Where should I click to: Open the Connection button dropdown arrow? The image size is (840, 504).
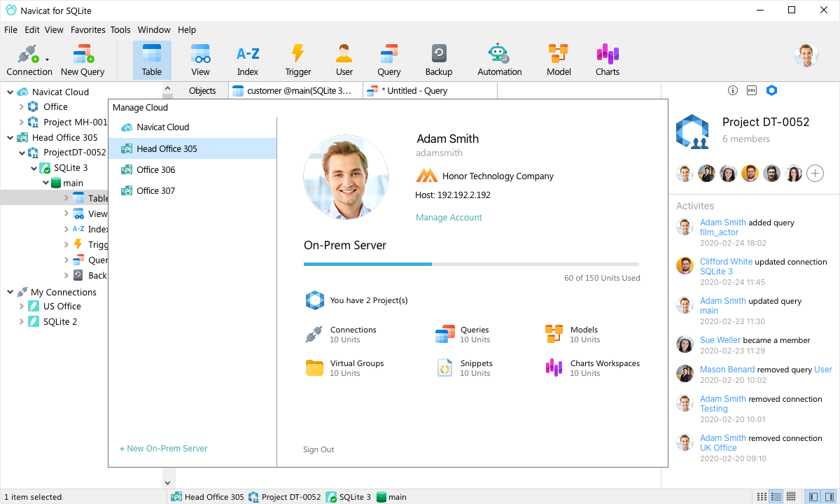coord(47,60)
